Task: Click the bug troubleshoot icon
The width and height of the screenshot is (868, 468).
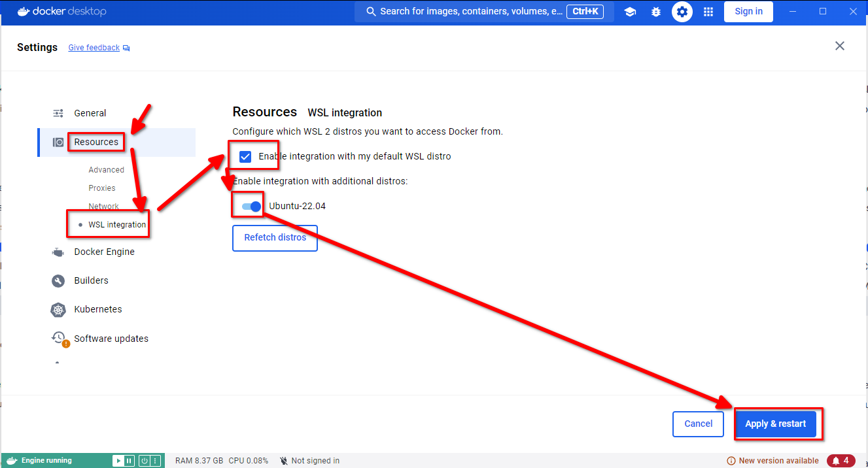Action: [656, 12]
